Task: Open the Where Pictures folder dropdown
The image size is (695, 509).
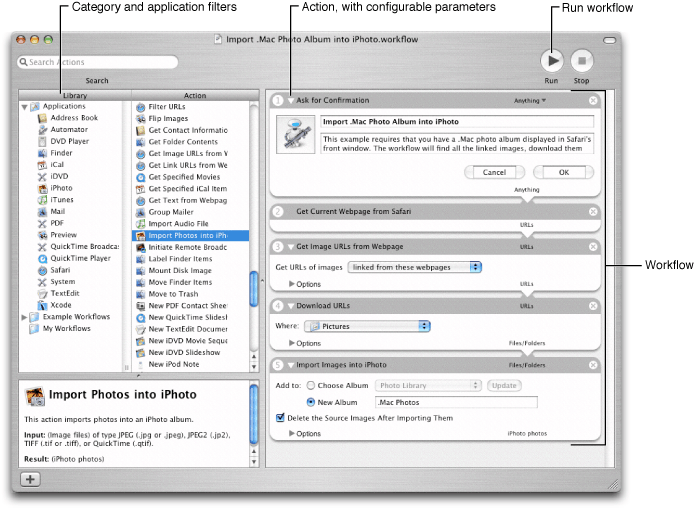Action: (367, 326)
